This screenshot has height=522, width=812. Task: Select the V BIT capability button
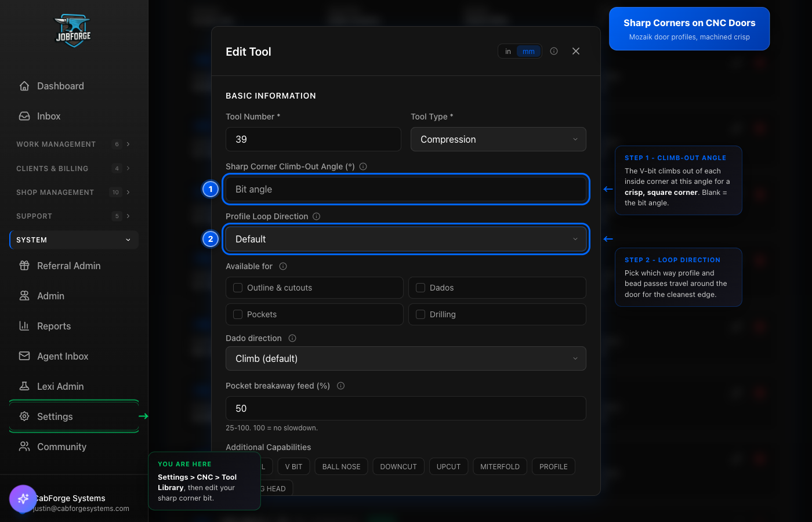pos(293,466)
